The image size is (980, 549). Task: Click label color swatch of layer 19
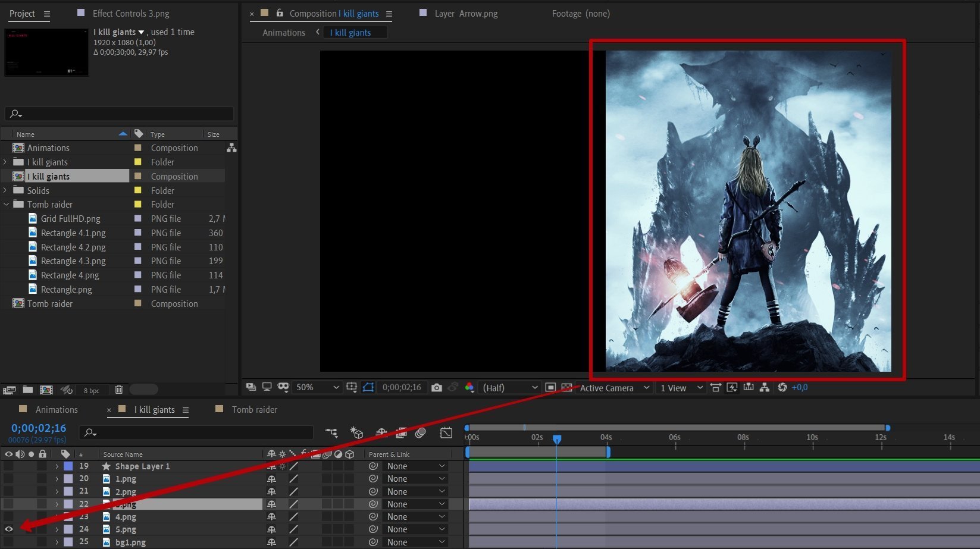click(68, 466)
